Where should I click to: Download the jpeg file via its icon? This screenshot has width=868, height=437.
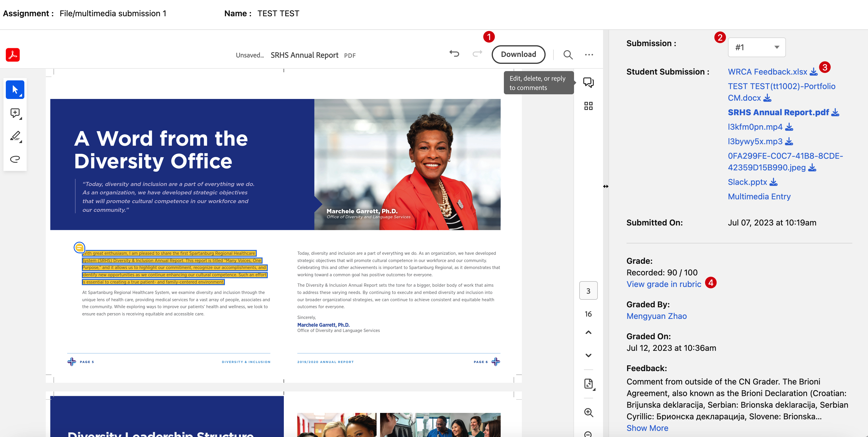coord(812,168)
